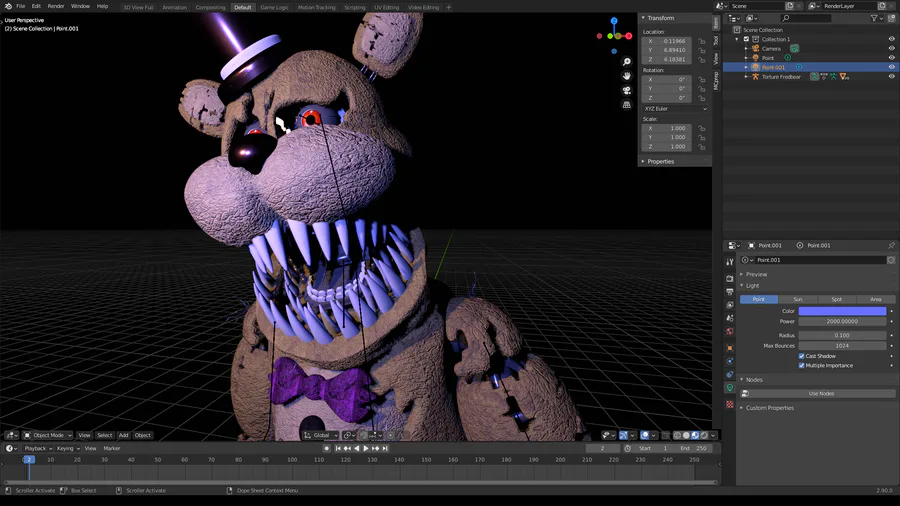Image resolution: width=900 pixels, height=506 pixels.
Task: Collapse the Collection 1 tree arrow
Action: [738, 40]
